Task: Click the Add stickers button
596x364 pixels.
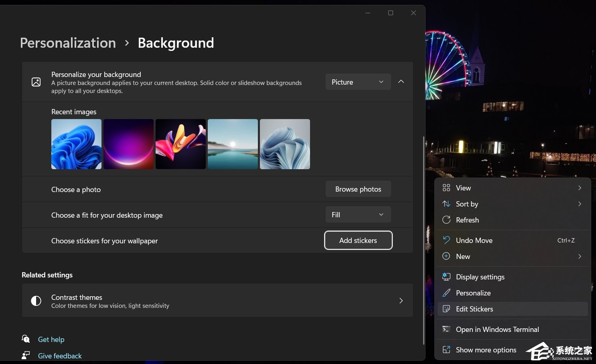Action: click(358, 241)
